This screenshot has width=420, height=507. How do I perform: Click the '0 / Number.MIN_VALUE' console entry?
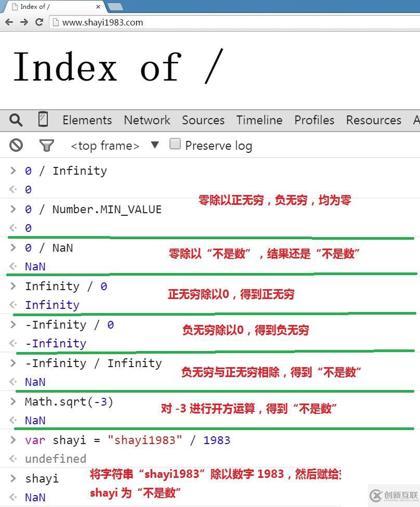pos(93,210)
